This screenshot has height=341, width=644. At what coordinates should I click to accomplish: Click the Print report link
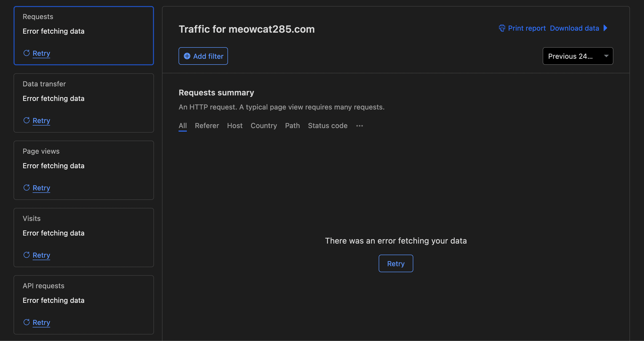pos(527,28)
